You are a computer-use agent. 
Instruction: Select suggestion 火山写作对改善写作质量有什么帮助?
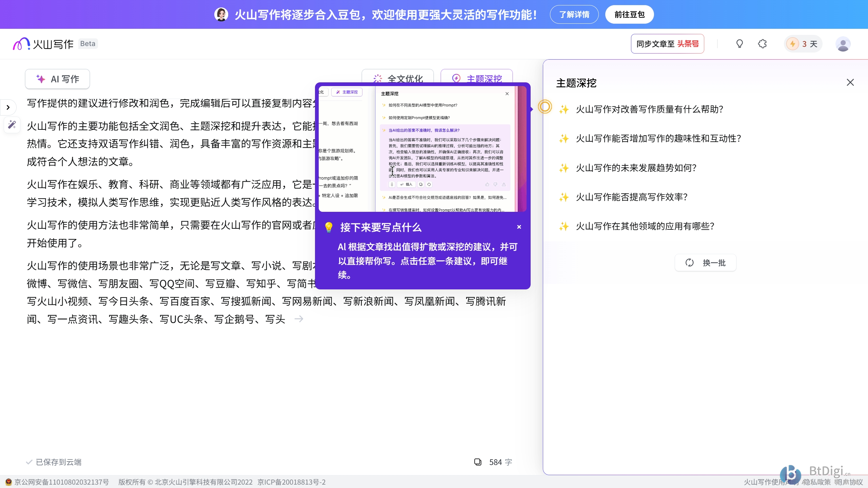(649, 109)
